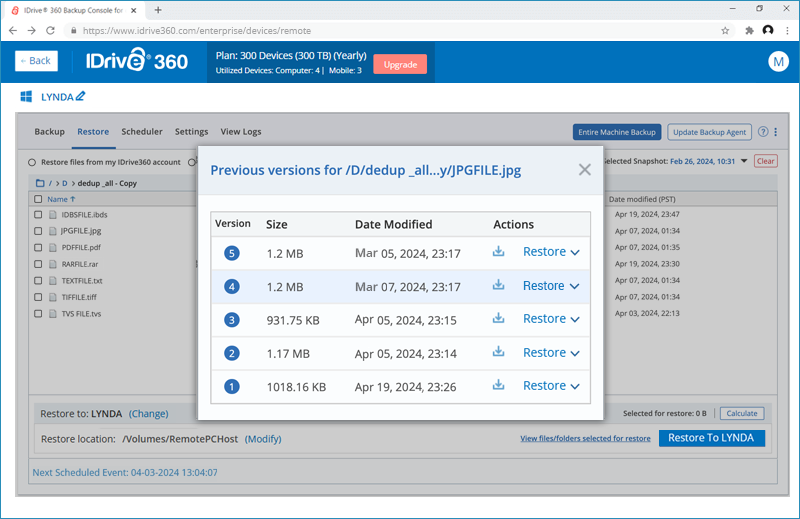The height and width of the screenshot is (519, 800).
Task: Download version 3 of JPGFILE.jpg
Action: tap(498, 319)
